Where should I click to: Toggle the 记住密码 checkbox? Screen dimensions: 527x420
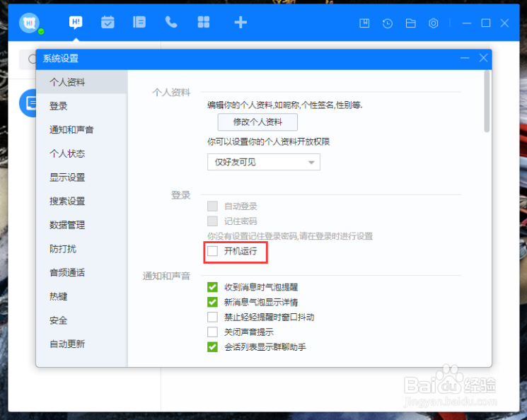coord(212,221)
